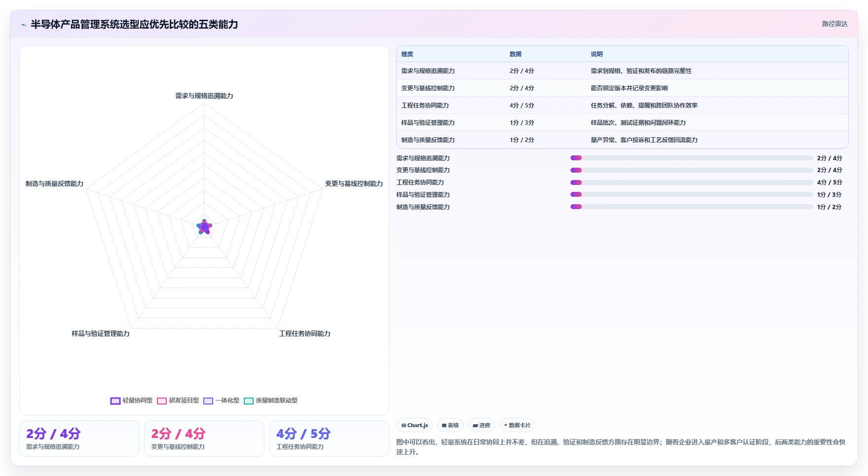868x476 pixels.
Task: Select table cell 变更与基线控制能力
Action: (428, 88)
